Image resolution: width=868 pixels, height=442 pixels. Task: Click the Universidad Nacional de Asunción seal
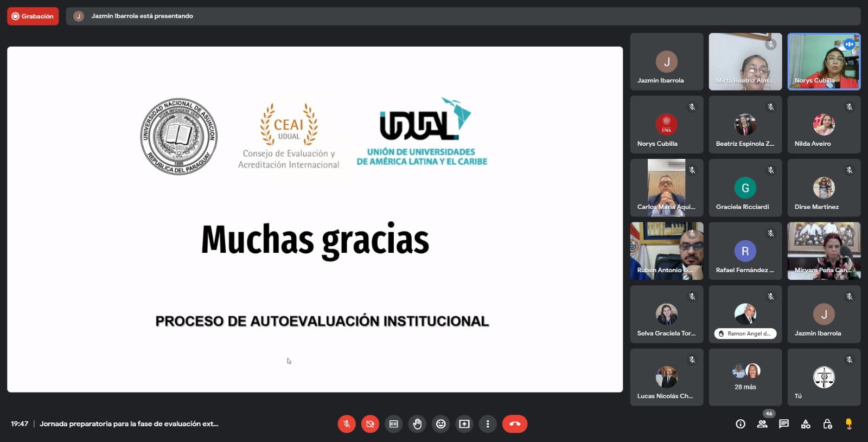178,136
